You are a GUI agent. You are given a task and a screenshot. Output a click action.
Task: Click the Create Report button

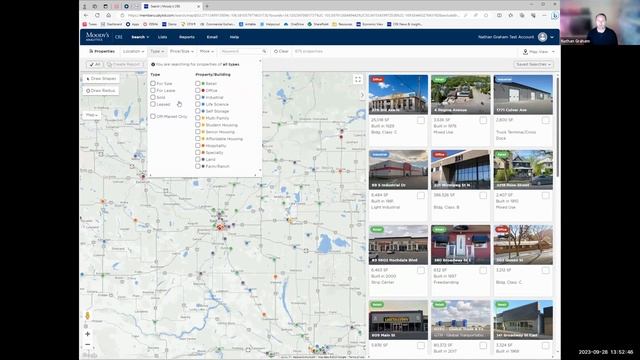coord(124,64)
